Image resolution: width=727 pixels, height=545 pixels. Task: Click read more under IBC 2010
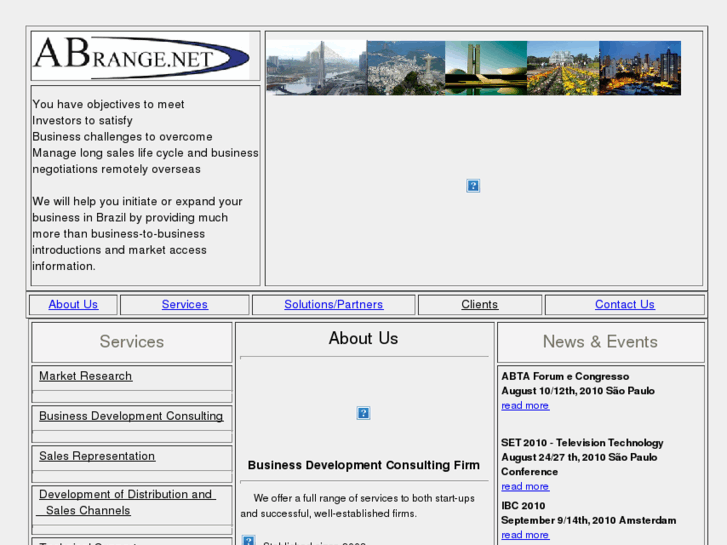point(525,535)
